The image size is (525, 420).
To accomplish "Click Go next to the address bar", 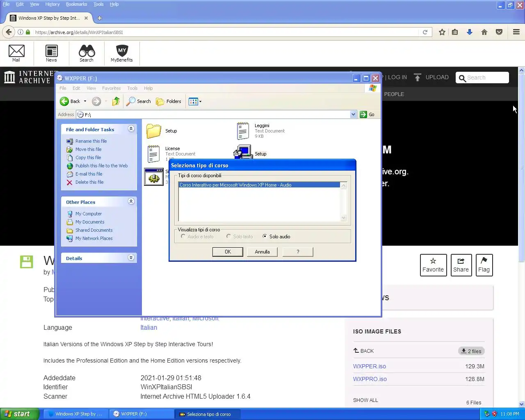I will [x=367, y=114].
